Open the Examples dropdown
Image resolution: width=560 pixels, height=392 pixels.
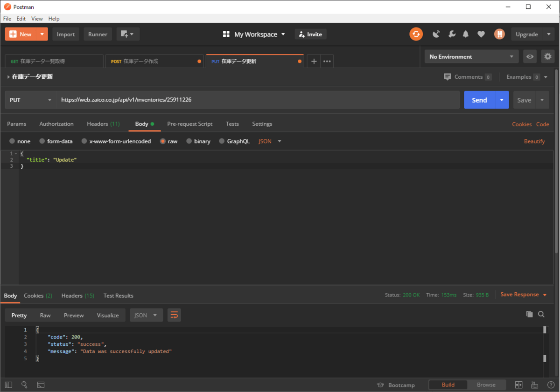(527, 77)
